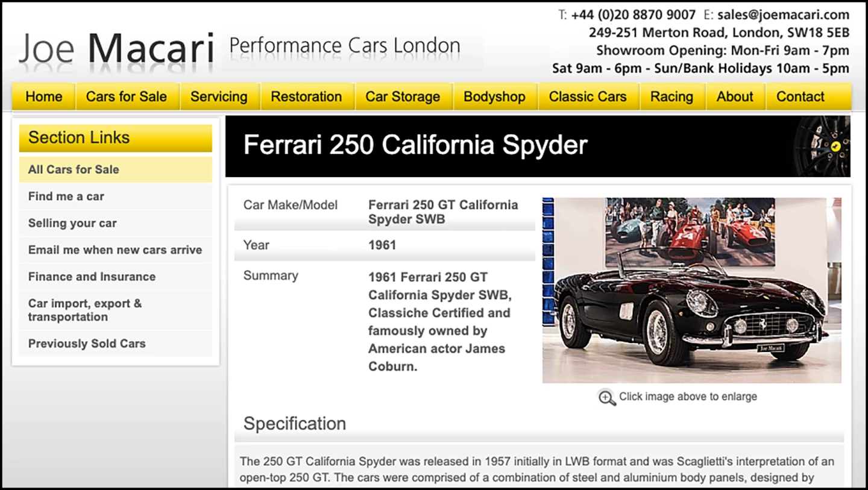The width and height of the screenshot is (868, 490).
Task: Open Finance and Insurance section link
Action: (92, 277)
